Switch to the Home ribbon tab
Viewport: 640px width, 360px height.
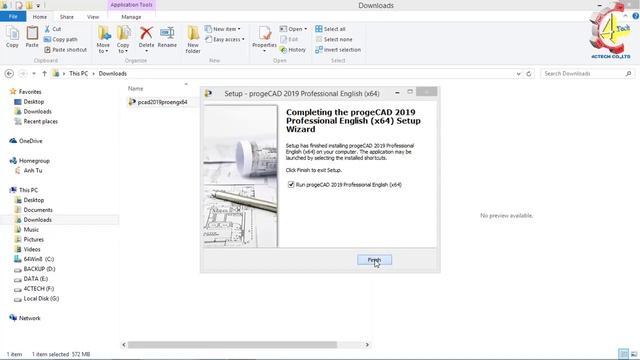point(40,17)
